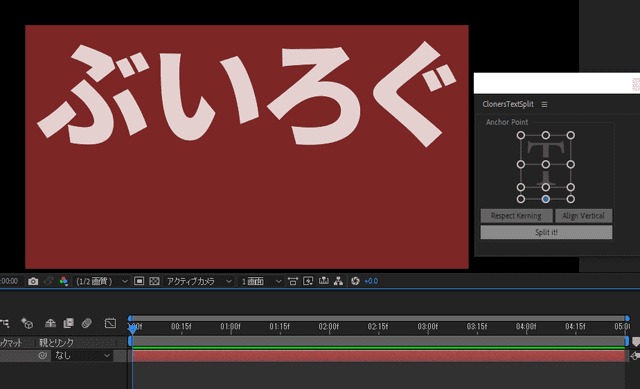Toggle the Respect Kerning option
Screen dimensions: 640x389
516,216
